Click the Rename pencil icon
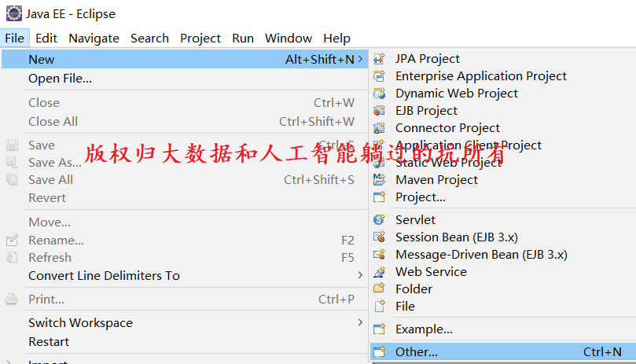Viewport: 636px width, 364px height. pyautogui.click(x=12, y=241)
